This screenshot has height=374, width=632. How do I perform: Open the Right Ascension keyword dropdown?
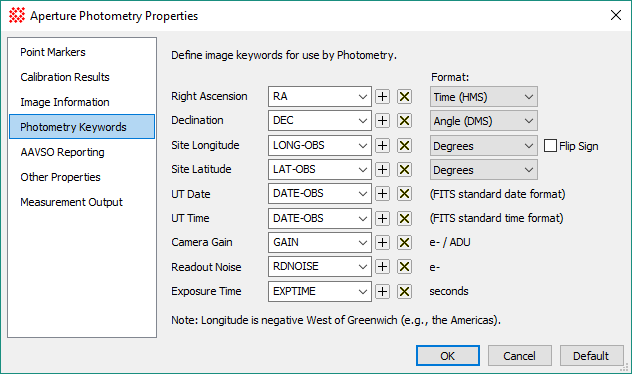320,97
